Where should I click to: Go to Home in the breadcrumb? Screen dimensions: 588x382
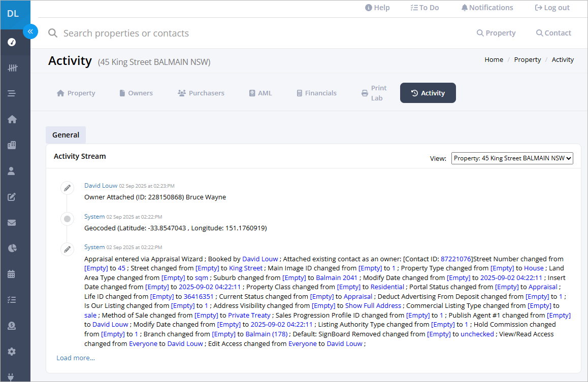494,59
